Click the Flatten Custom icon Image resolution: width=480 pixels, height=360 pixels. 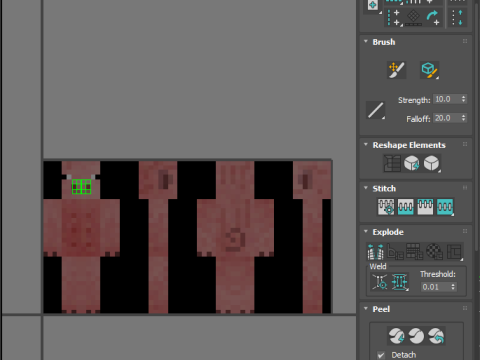coord(454,251)
